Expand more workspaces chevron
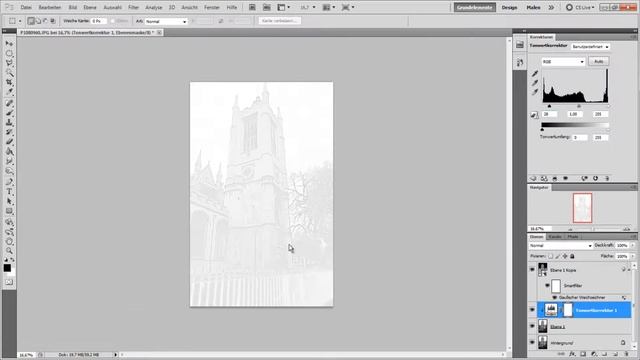Screen dimensions: 640x360 coord(551,7)
